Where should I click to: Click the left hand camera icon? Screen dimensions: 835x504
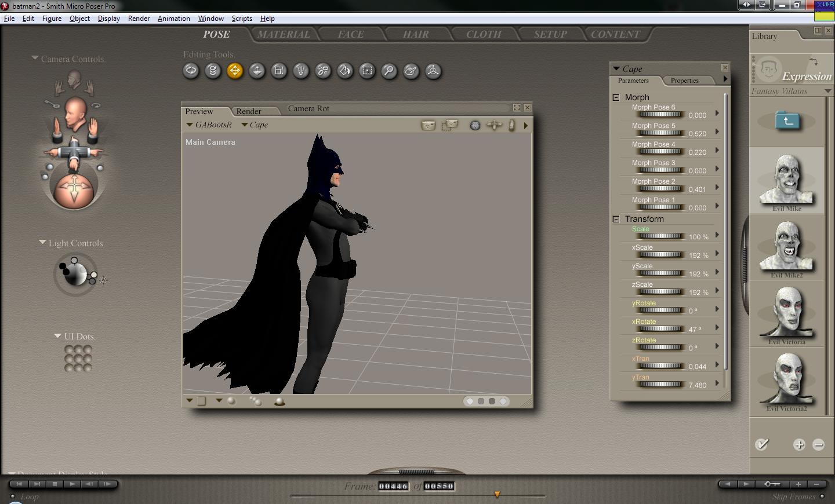(59, 87)
